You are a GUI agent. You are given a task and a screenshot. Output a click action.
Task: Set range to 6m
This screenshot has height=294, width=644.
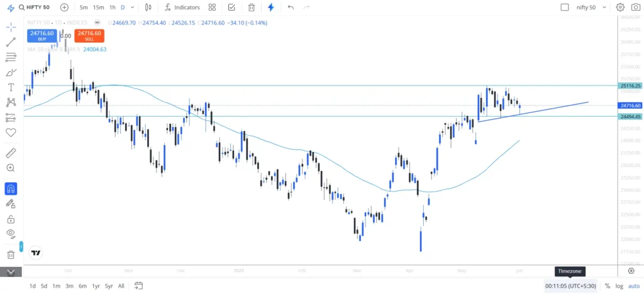point(82,286)
